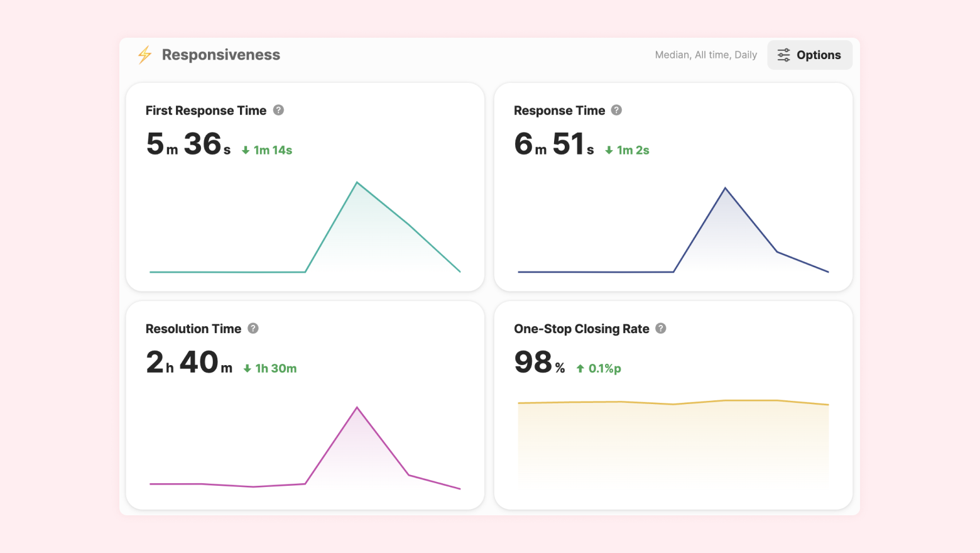Open the Options label button
This screenshot has height=553, width=980.
tap(818, 55)
